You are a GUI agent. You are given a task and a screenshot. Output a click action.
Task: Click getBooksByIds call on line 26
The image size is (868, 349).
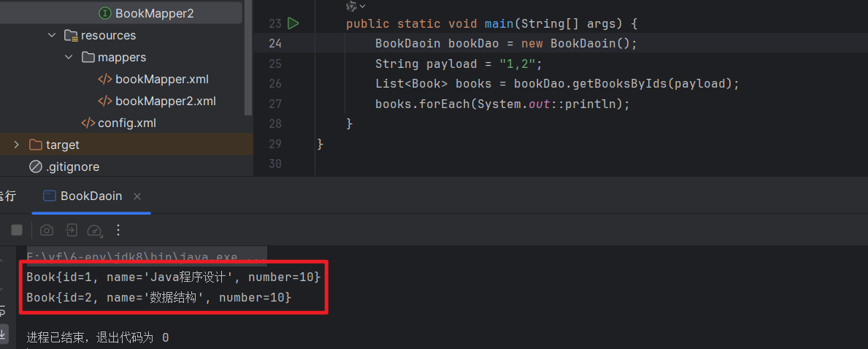click(x=626, y=84)
